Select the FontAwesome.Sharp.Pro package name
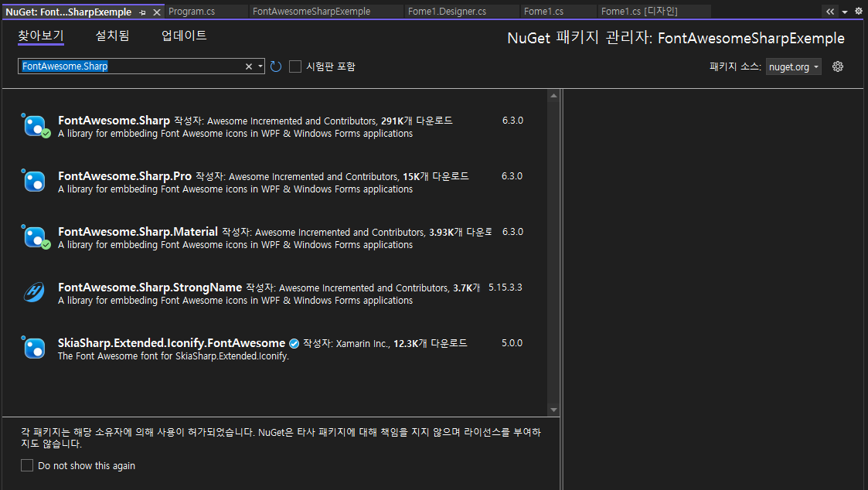Viewport: 868px width, 490px height. (x=124, y=176)
